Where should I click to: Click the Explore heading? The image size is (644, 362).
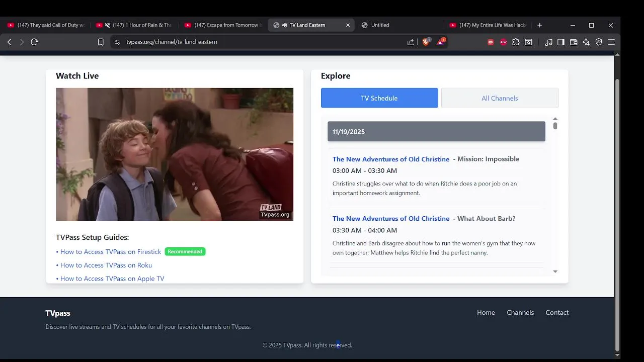pyautogui.click(x=336, y=76)
